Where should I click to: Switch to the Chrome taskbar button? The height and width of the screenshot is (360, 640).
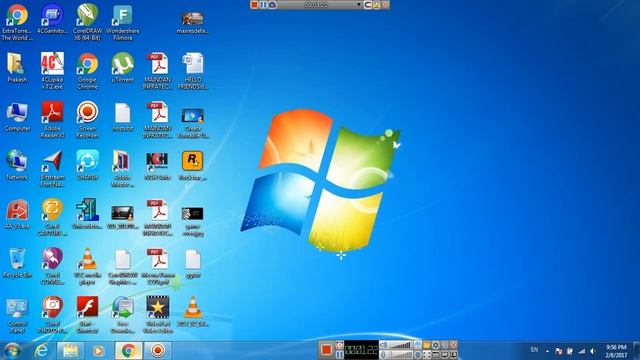coord(128,351)
